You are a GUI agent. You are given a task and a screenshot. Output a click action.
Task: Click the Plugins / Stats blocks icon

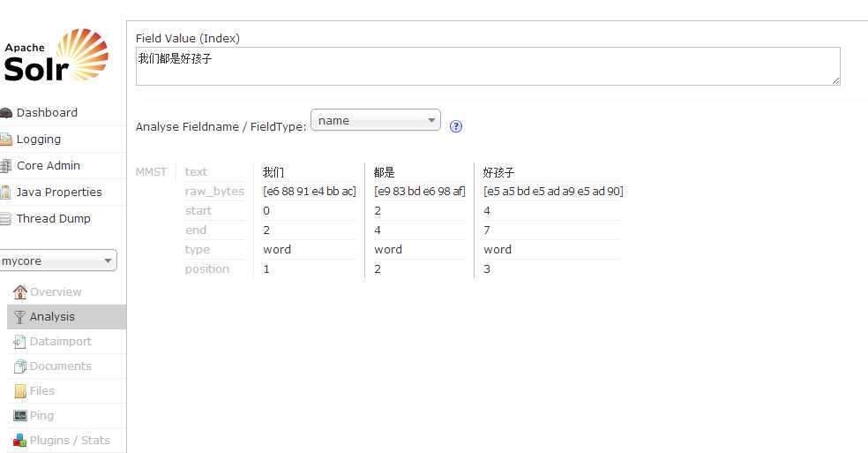[x=20, y=441]
